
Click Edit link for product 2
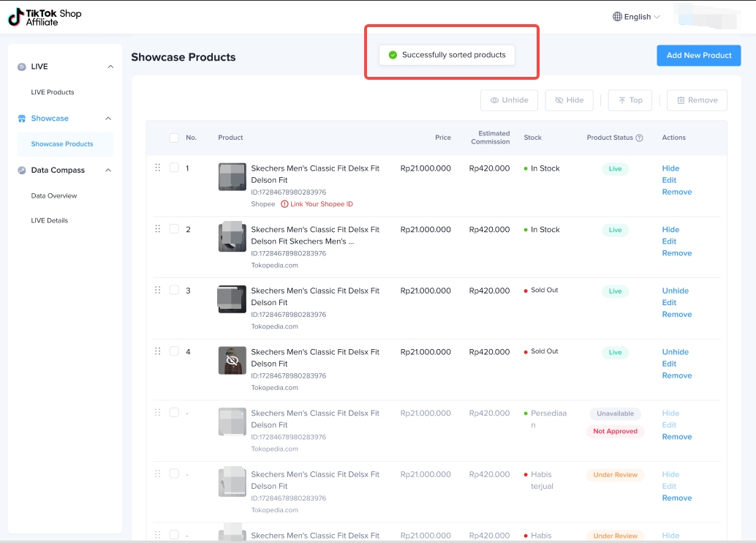(x=669, y=241)
